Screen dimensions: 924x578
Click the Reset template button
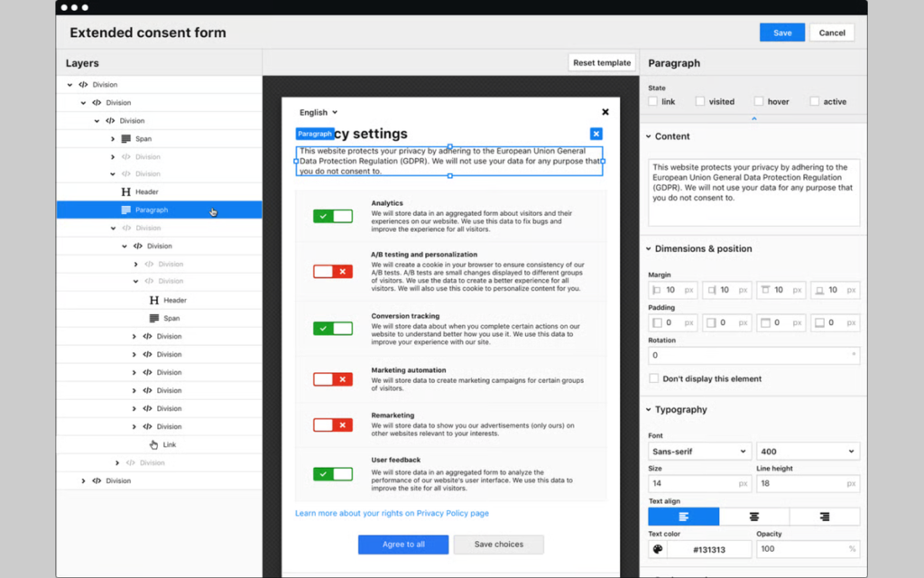coord(602,62)
